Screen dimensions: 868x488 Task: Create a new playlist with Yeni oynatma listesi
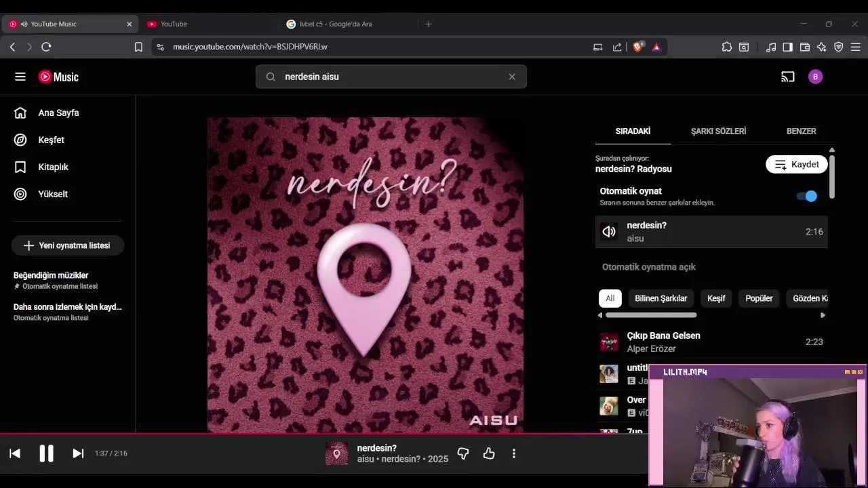(68, 245)
